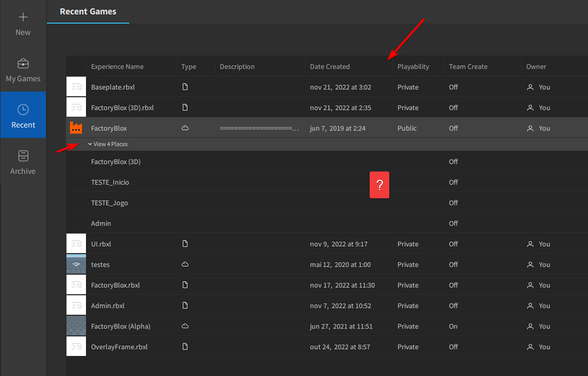Click the orange factory icon next to FactoryBlox
This screenshot has width=588, height=376.
pos(76,128)
